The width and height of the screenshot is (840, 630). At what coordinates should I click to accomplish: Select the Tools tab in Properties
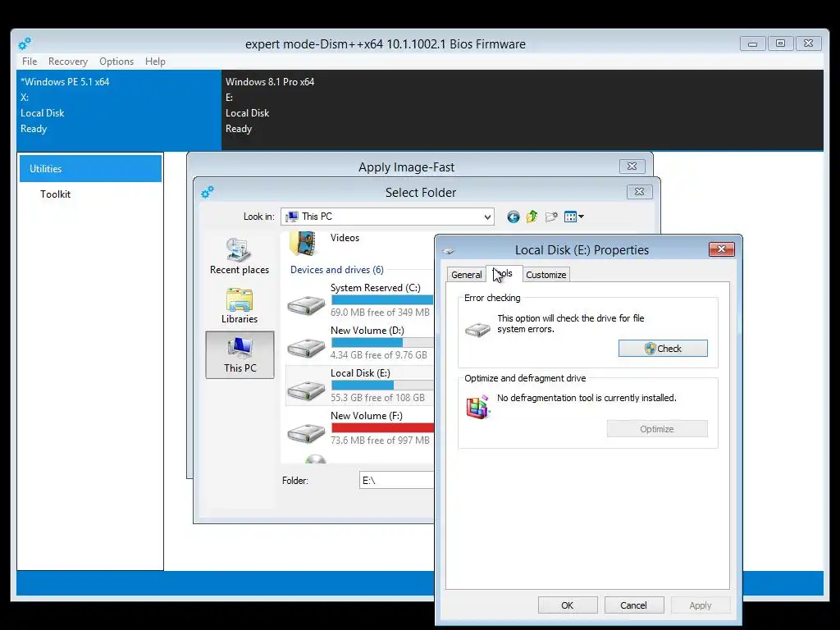pyautogui.click(x=504, y=273)
